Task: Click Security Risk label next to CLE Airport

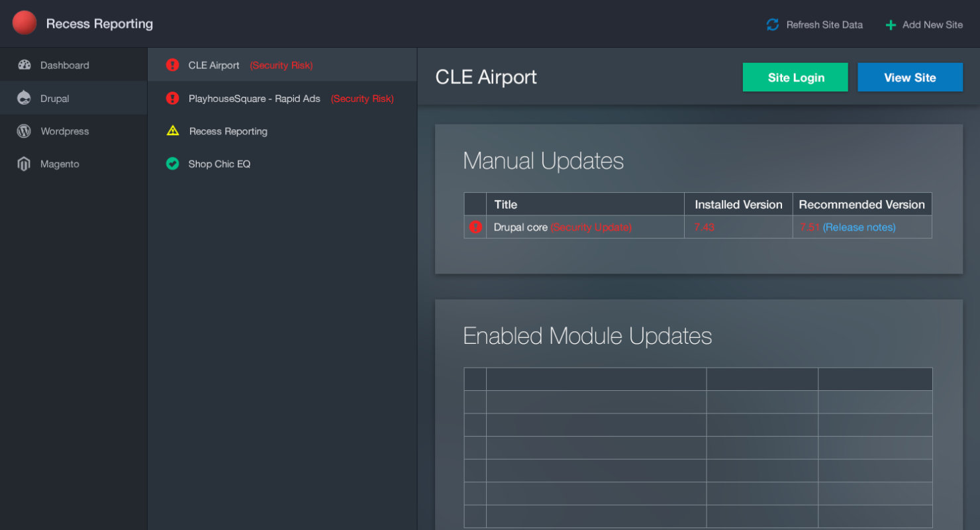Action: (281, 66)
